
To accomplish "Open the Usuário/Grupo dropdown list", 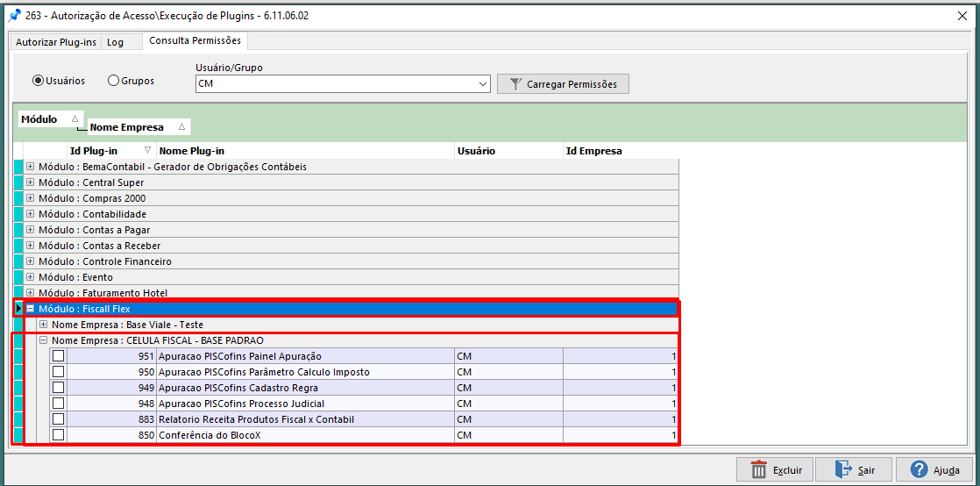I will click(482, 84).
